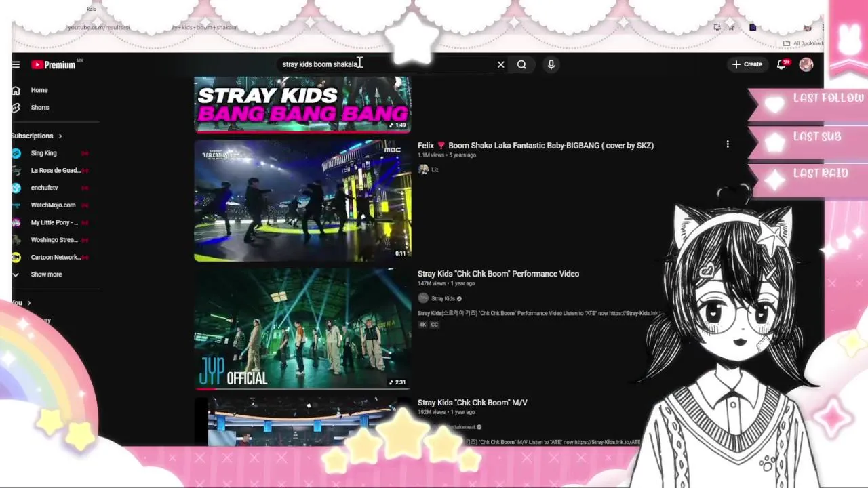
Task: Click Shorts icon in sidebar
Action: [16, 107]
